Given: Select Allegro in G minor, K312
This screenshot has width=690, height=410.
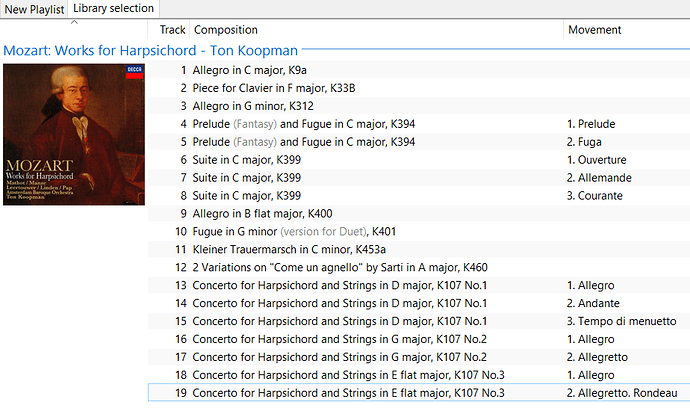Looking at the screenshot, I should point(419,106).
